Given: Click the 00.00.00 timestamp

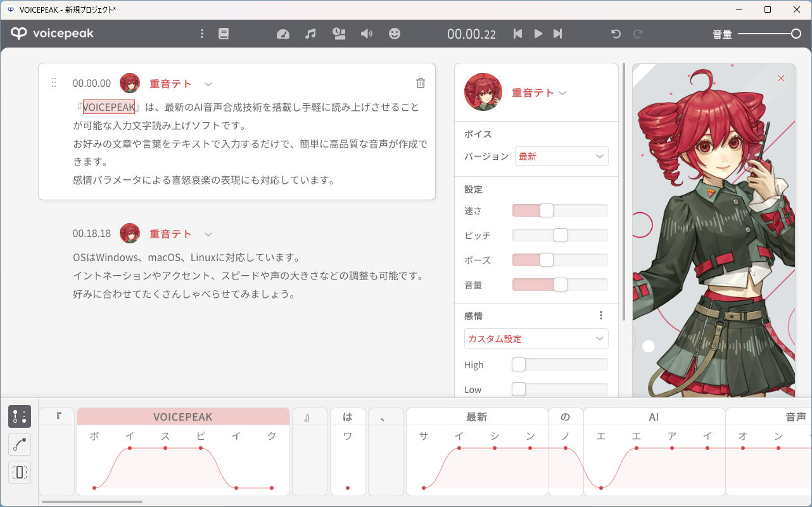Looking at the screenshot, I should 92,83.
